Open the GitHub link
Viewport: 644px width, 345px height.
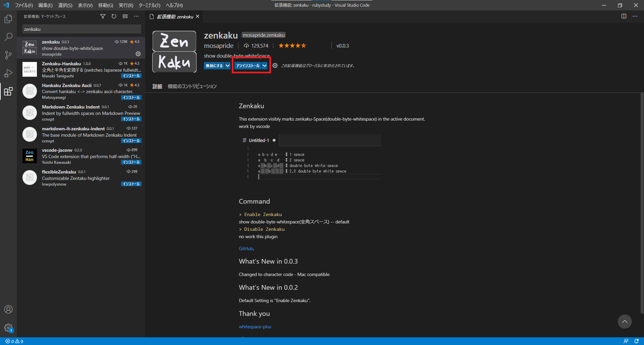(x=246, y=249)
